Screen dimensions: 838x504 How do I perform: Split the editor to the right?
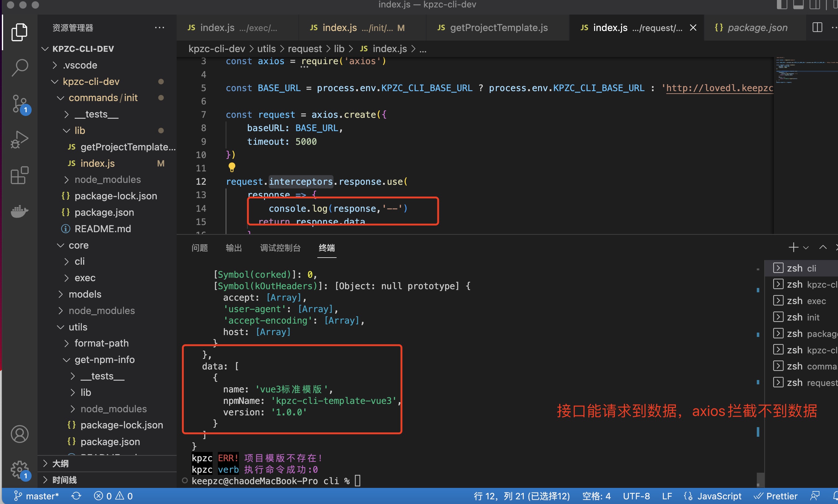click(x=817, y=28)
